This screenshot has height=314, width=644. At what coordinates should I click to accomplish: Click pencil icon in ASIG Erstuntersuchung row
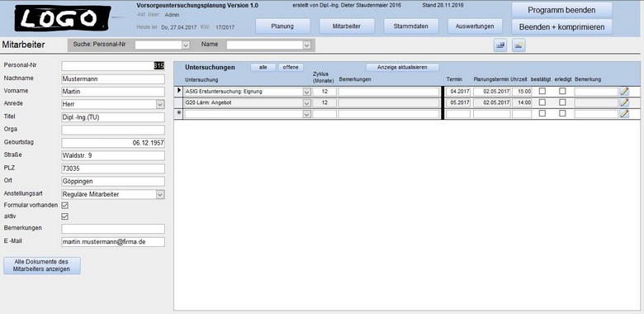click(624, 91)
